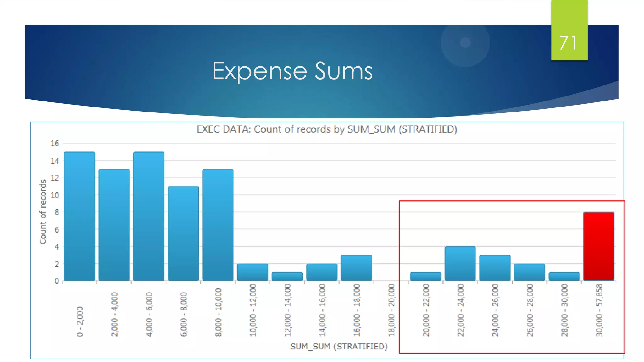Click the 4,000 - 6,000 bar
Screen dimensions: 644x362
(149, 216)
